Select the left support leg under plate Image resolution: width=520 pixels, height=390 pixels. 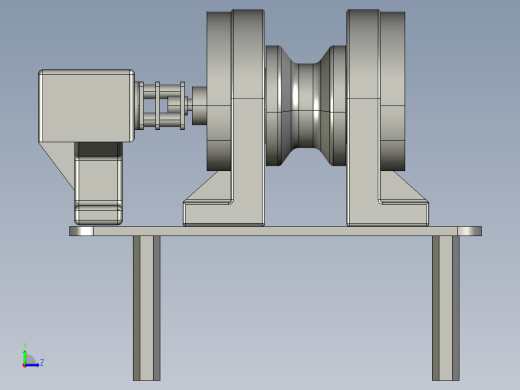[x=147, y=308]
